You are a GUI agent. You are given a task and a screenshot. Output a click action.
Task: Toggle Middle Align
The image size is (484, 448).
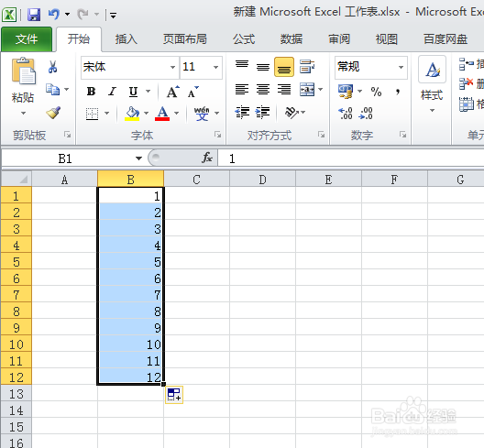pos(263,67)
